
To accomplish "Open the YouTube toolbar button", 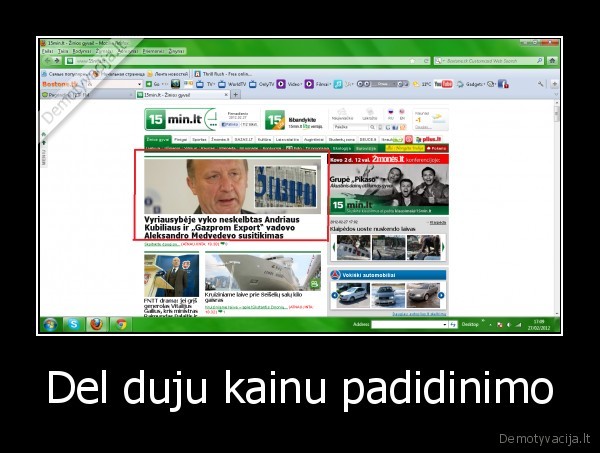I will click(x=443, y=84).
